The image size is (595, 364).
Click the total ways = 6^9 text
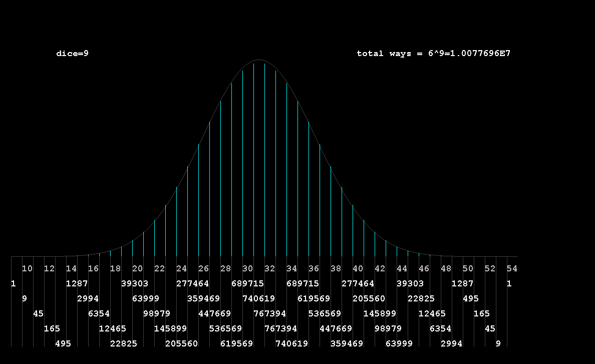433,53
